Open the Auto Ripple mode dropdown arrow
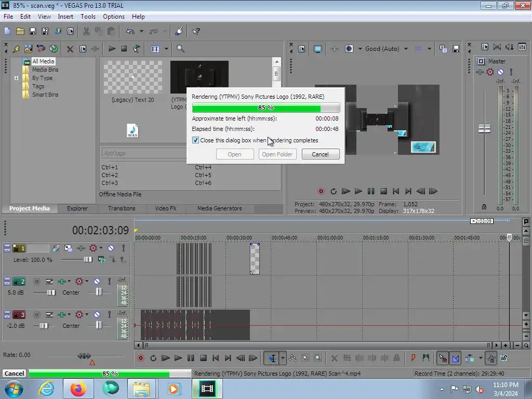 (481, 358)
